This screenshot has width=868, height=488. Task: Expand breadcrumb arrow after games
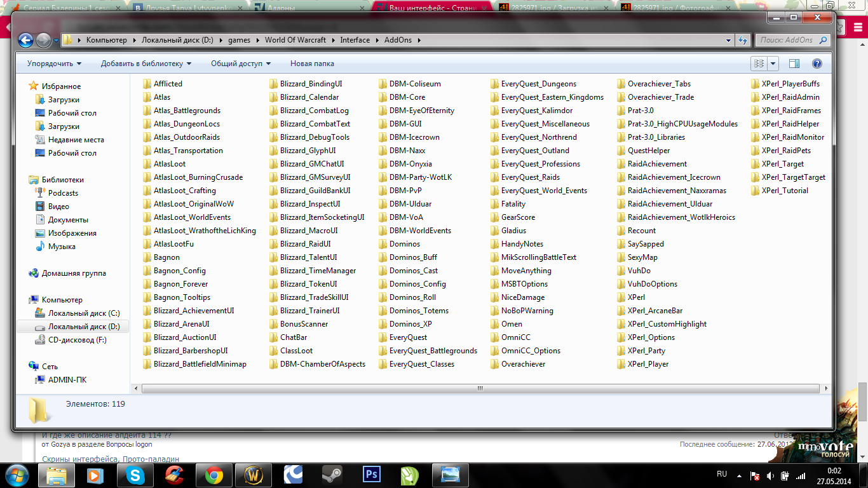click(257, 40)
